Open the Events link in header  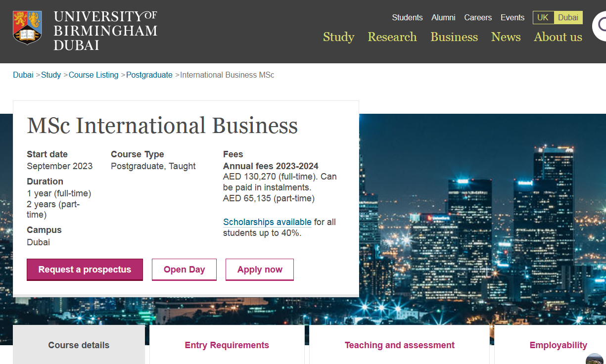click(512, 18)
